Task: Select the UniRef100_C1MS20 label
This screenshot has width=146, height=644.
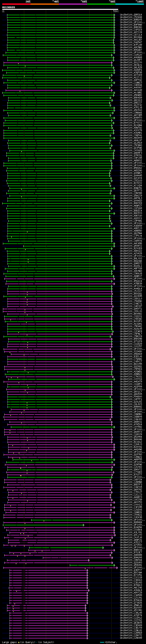Action: (x=131, y=55)
